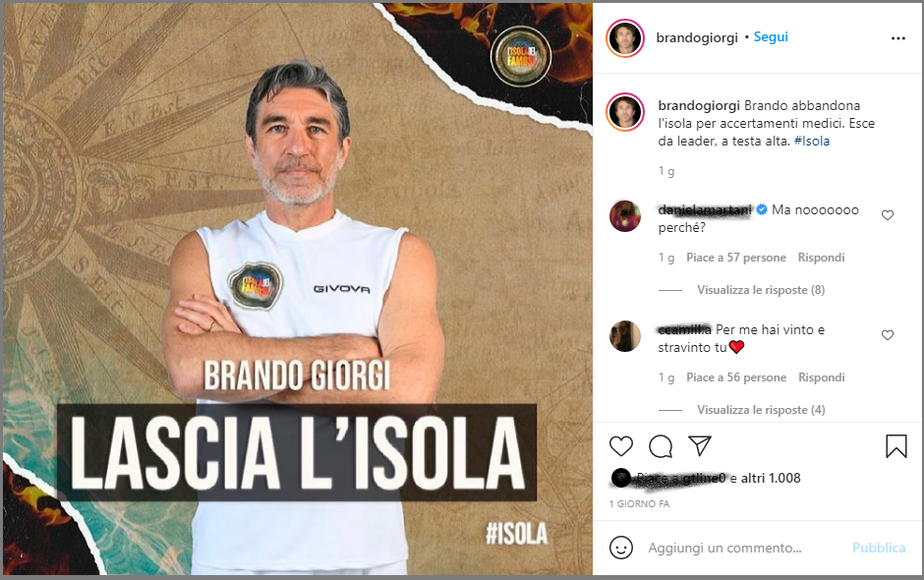
Task: View 'Piace a 57 persone' likes list
Action: [x=736, y=258]
